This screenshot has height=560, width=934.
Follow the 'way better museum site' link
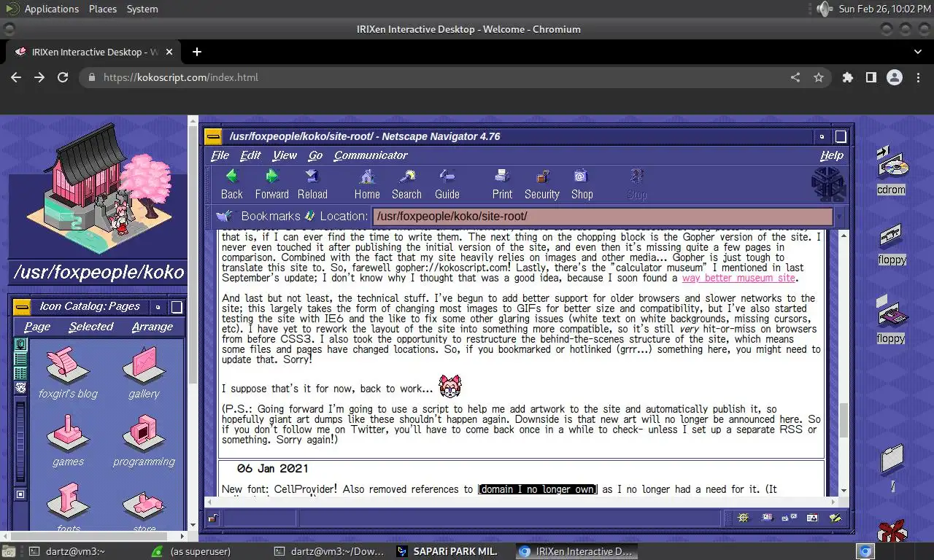tap(738, 278)
